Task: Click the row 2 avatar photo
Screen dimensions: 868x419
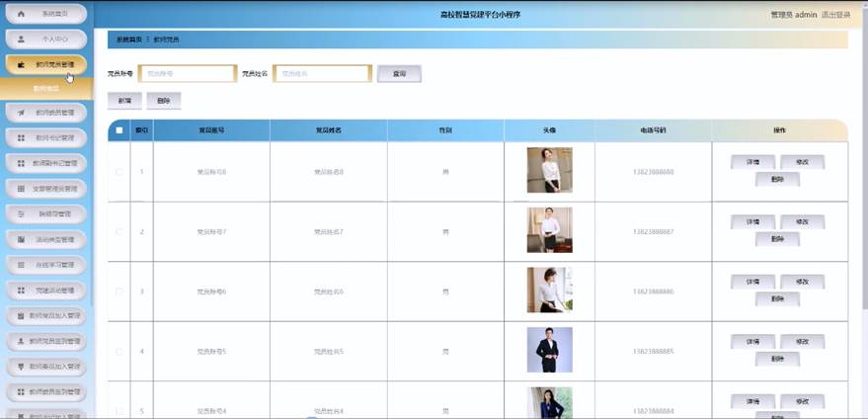Action: tap(550, 230)
